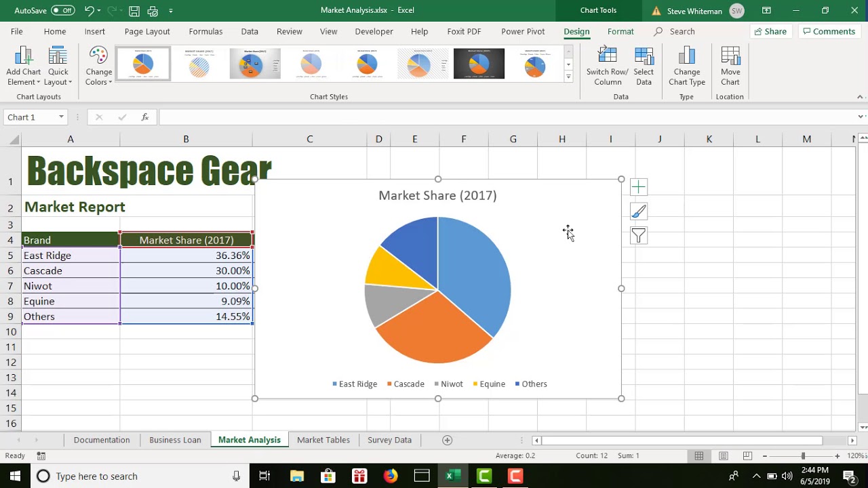Click Change Chart Type
Screen dimensions: 868x488
tap(687, 66)
